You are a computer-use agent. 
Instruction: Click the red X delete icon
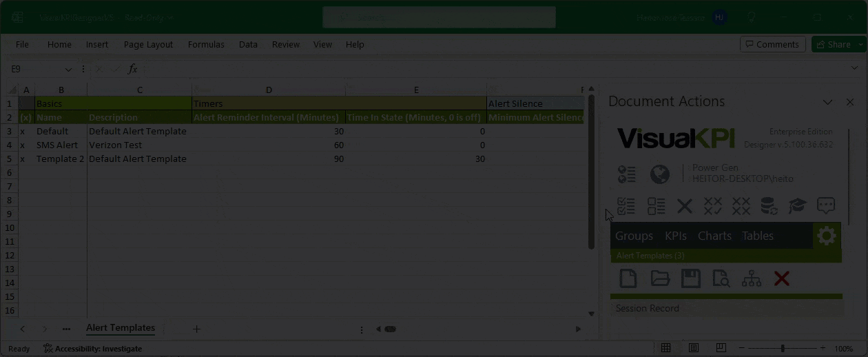781,278
